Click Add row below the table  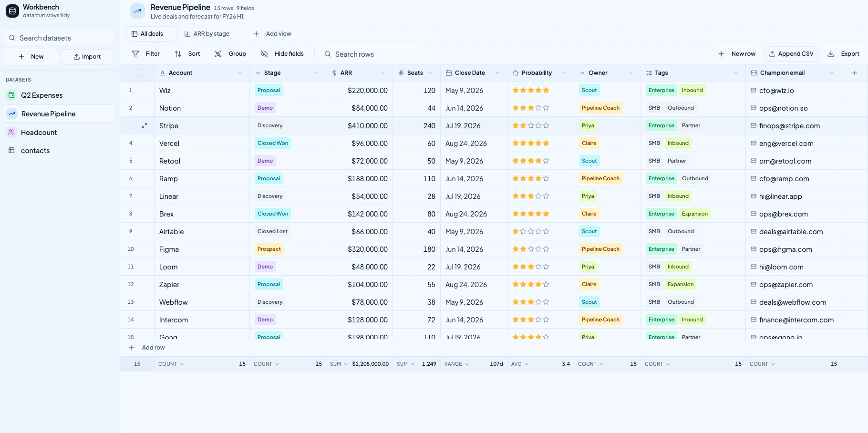pyautogui.click(x=147, y=348)
